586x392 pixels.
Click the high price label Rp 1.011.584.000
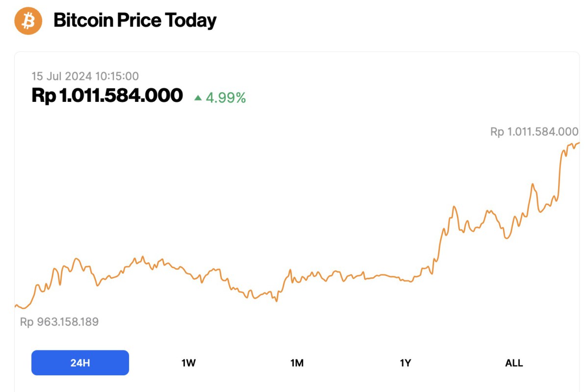coord(534,131)
